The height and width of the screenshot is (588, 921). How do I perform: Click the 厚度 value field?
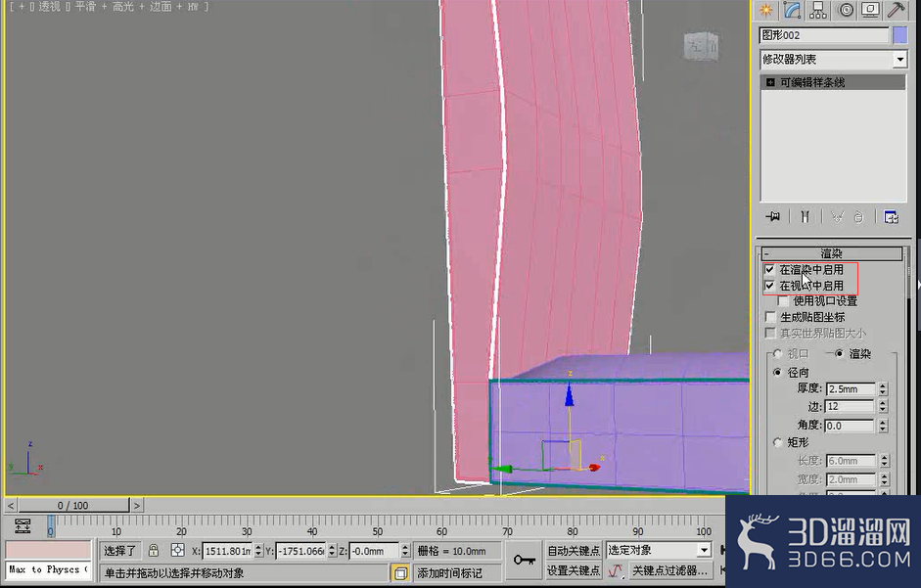click(x=851, y=388)
